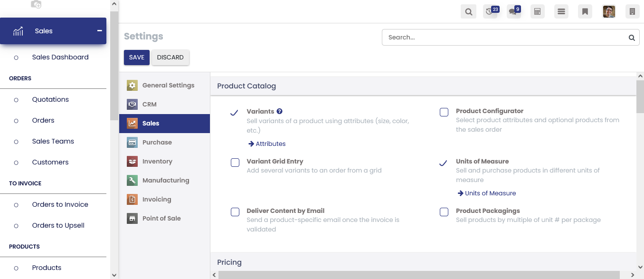Collapse the Sales menu in the sidebar
The height and width of the screenshot is (279, 644).
(x=99, y=31)
